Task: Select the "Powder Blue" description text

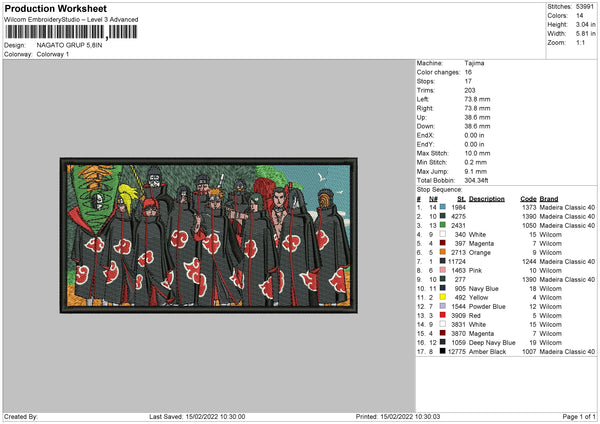Action: coord(487,307)
